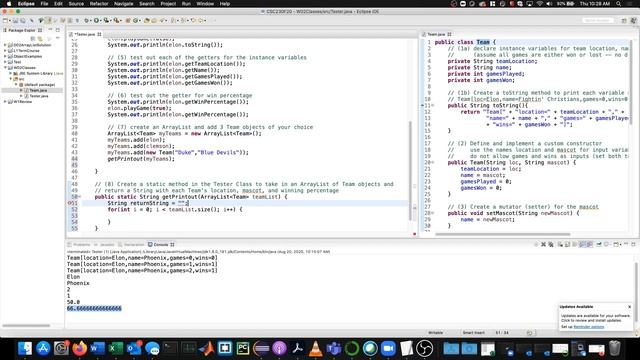This screenshot has height=360, width=640.
Task: Open PyCharm from the Dock
Action: pyautogui.click(x=243, y=348)
